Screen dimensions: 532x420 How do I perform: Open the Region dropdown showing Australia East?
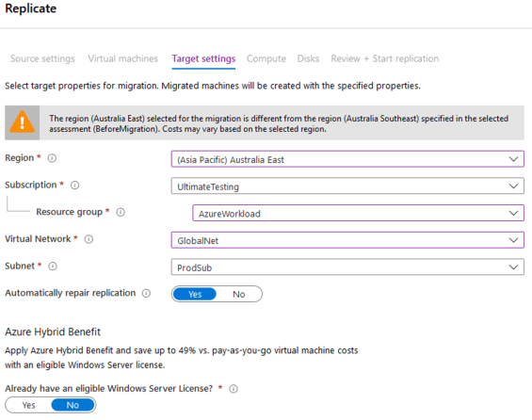(x=347, y=159)
